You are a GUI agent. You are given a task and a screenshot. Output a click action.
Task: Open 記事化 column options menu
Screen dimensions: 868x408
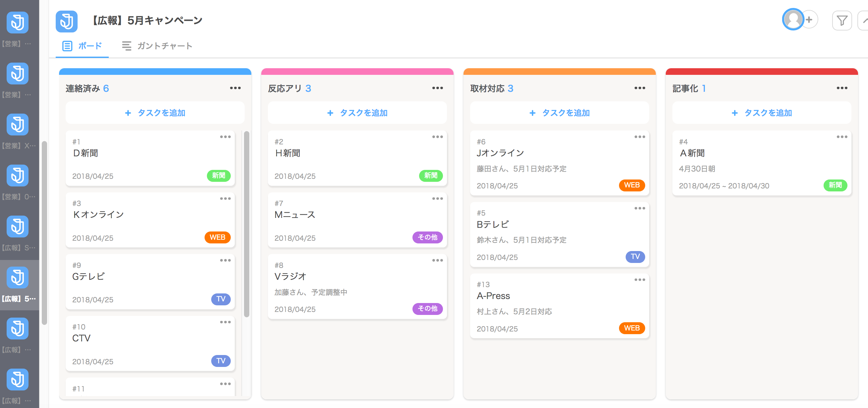coord(842,88)
